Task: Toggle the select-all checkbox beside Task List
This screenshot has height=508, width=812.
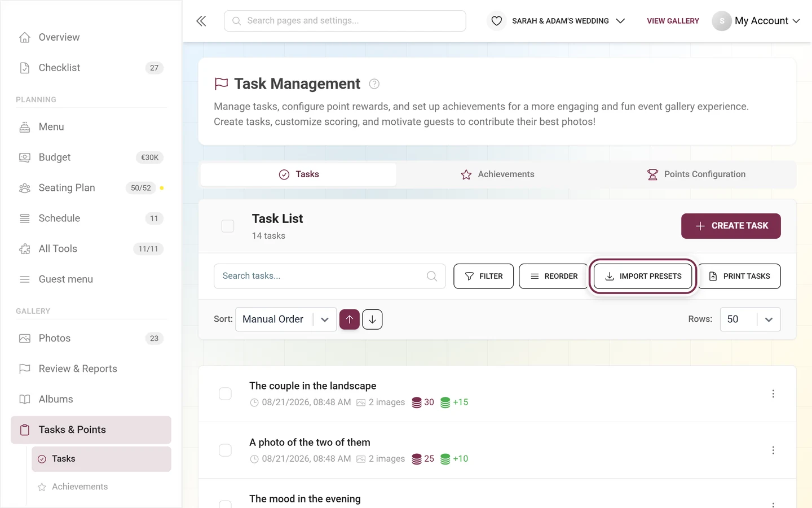Action: click(228, 226)
